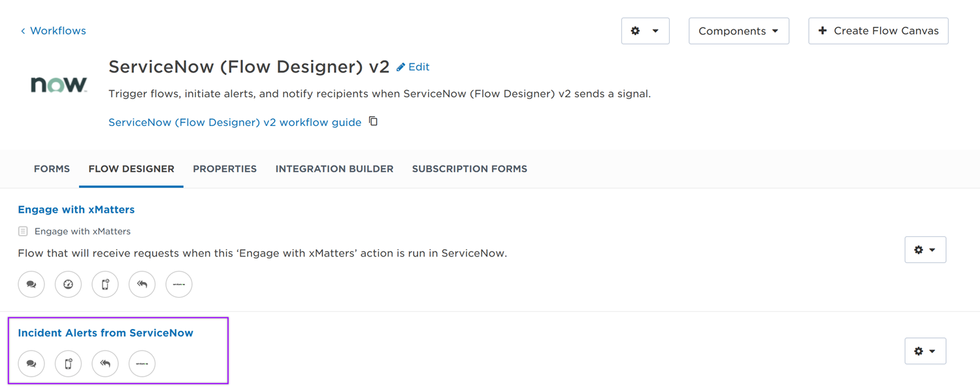Click reply-all arrow icon under Engage with xMatters
The image size is (980, 389).
[x=142, y=284]
